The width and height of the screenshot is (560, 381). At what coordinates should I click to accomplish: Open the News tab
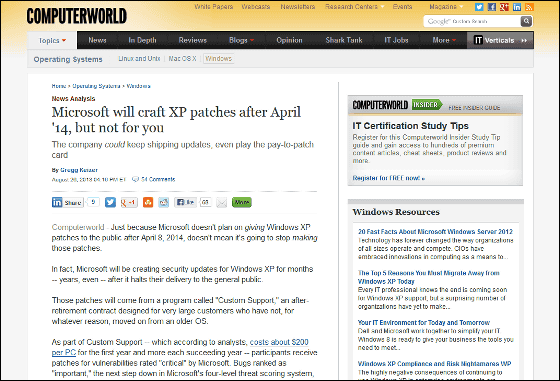[98, 40]
